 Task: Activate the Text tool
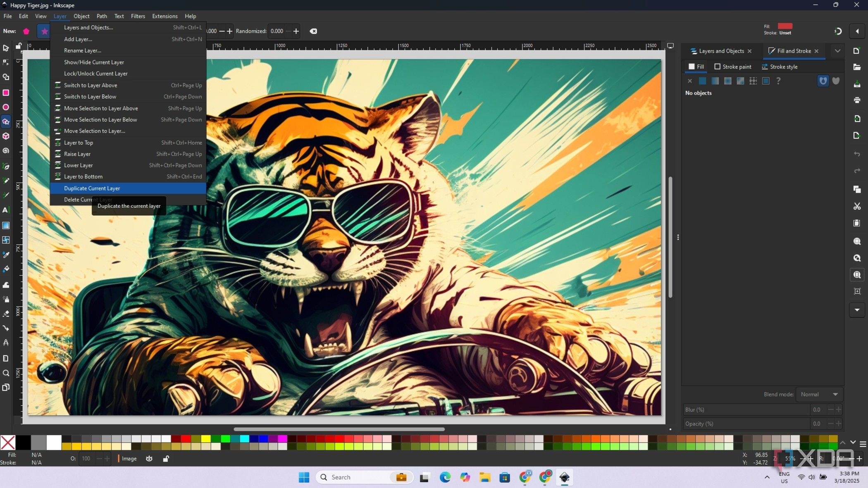[6, 210]
